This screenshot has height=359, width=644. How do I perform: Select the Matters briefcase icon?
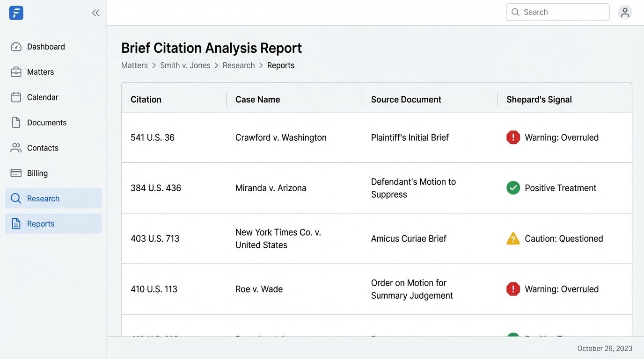tap(16, 72)
